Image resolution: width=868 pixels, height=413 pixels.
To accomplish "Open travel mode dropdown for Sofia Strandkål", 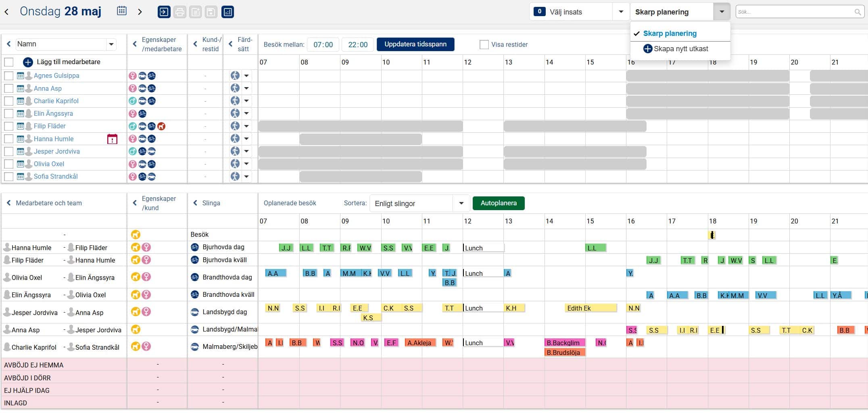I will point(246,177).
